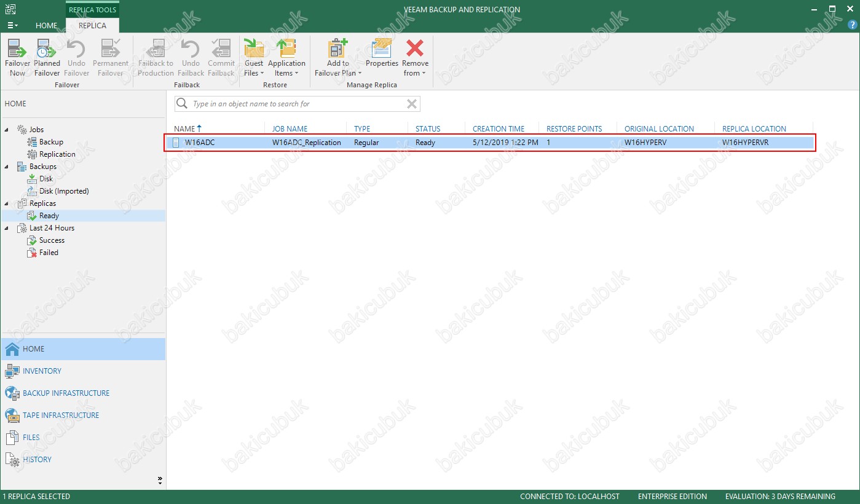Viewport: 860px width, 504px height.
Task: Select Jobs in the tree
Action: (36, 130)
